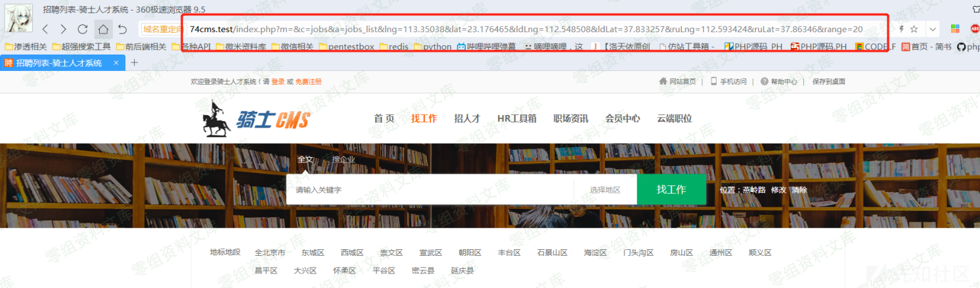
Task: Open the 招人才 navigation menu item
Action: click(x=467, y=119)
